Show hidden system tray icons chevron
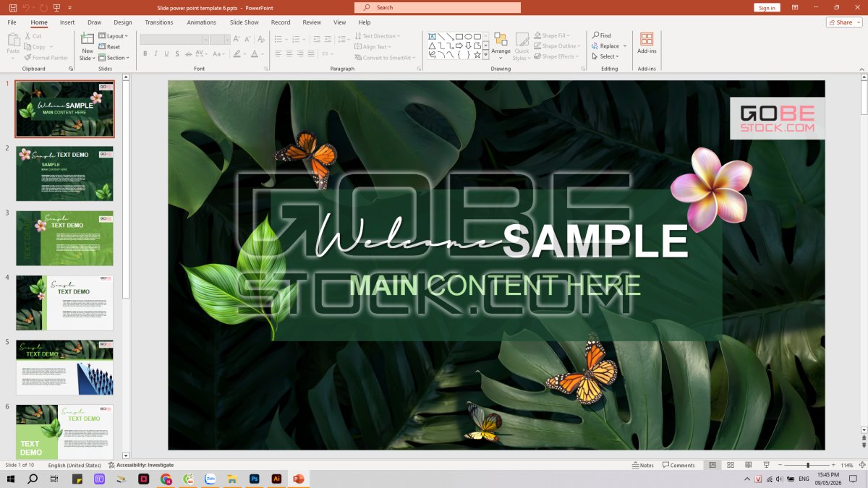The image size is (868, 488). [747, 479]
